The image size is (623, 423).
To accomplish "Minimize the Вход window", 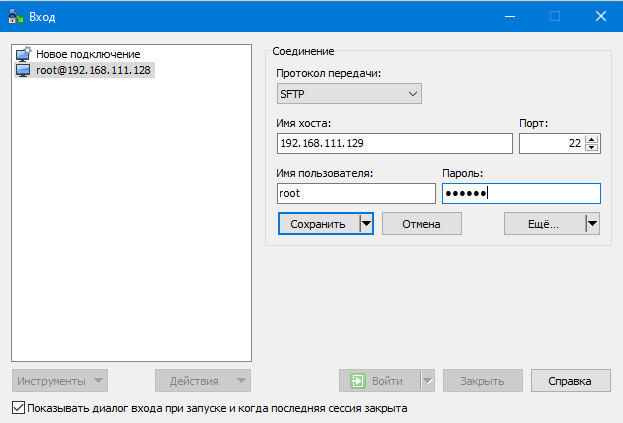I will coord(510,16).
